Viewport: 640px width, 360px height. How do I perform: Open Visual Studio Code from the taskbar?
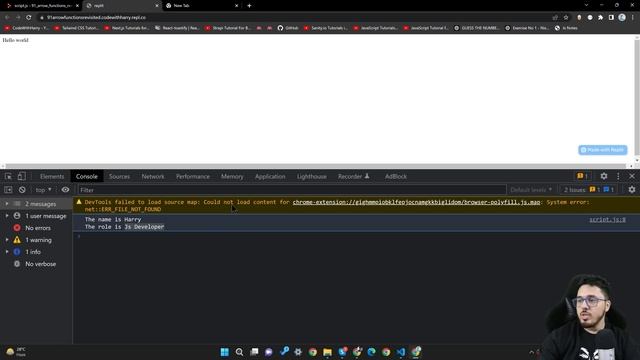pos(401,352)
